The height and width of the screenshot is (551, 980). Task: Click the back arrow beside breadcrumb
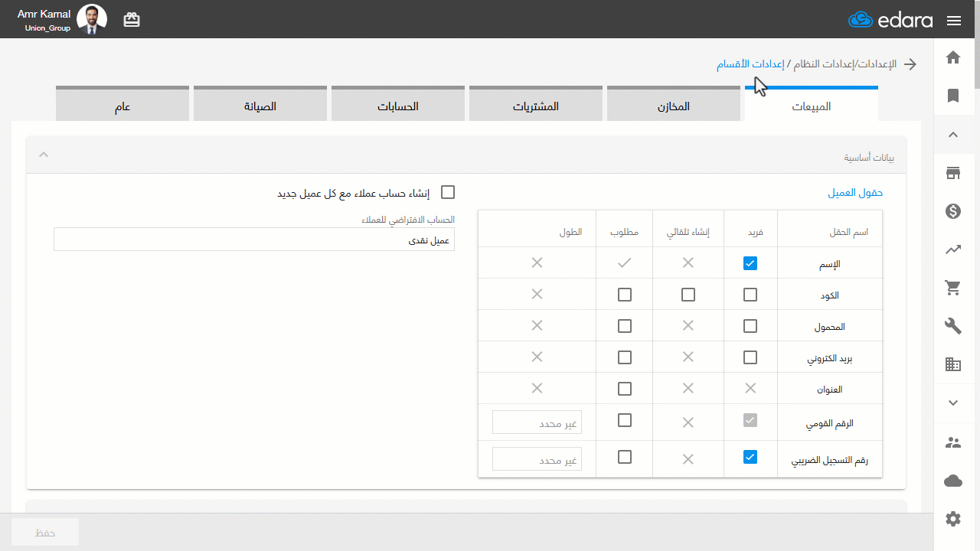[x=910, y=64]
